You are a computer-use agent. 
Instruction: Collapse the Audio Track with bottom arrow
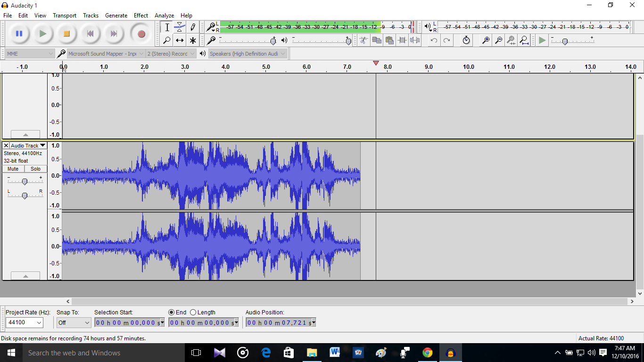[x=25, y=276]
